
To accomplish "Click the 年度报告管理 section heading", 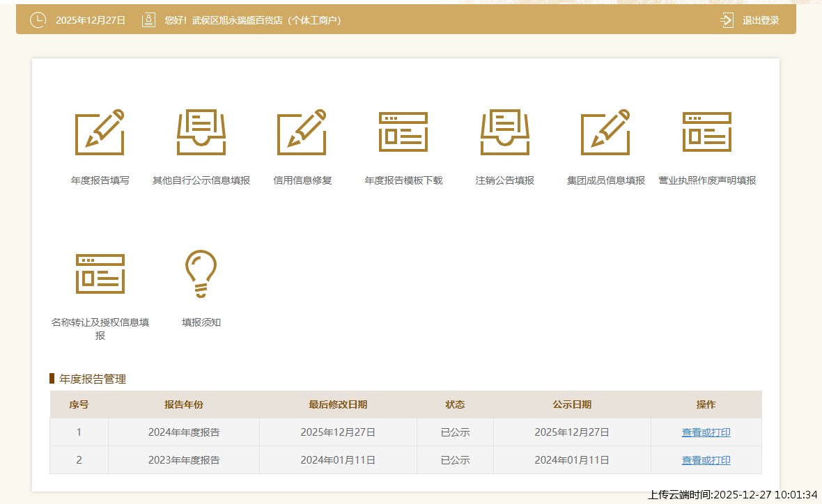I will [x=93, y=379].
